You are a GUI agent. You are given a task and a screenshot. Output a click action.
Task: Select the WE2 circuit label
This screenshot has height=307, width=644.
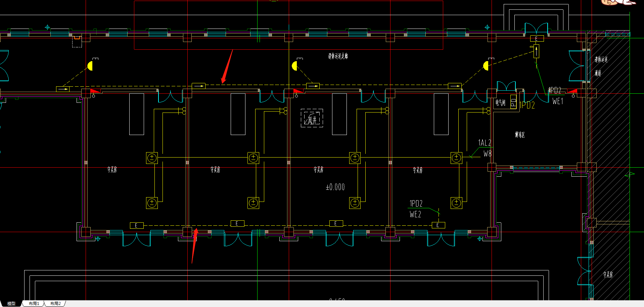415,214
